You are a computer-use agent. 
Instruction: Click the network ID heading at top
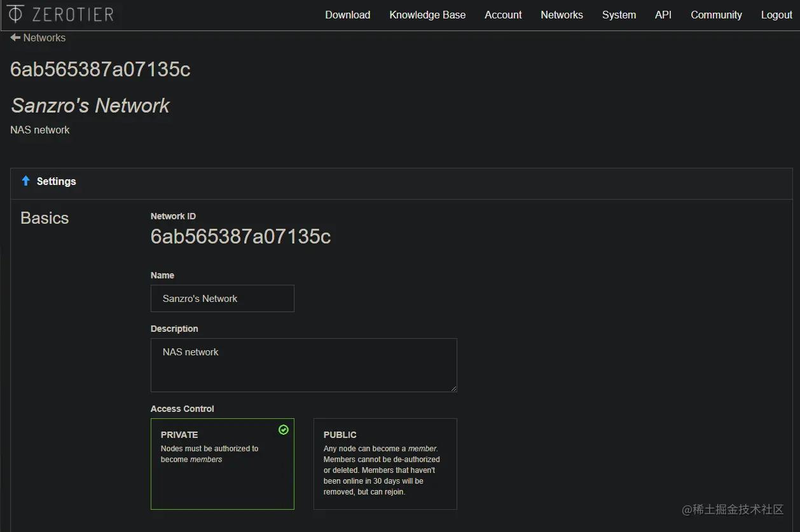click(x=100, y=69)
